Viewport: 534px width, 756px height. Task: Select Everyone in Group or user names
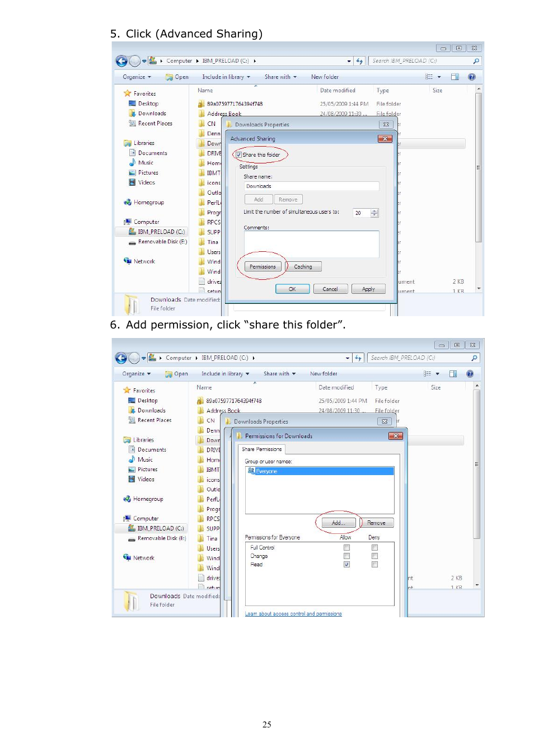[x=320, y=471]
